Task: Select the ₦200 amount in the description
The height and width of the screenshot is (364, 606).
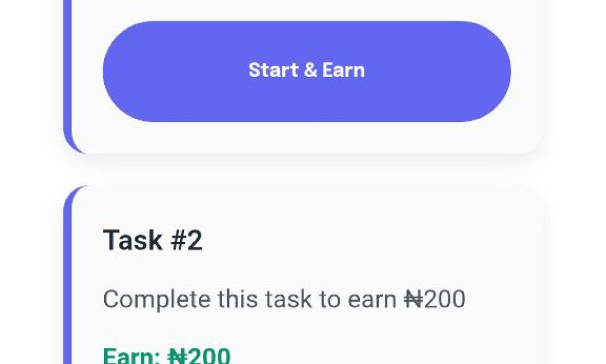Action: [x=436, y=298]
